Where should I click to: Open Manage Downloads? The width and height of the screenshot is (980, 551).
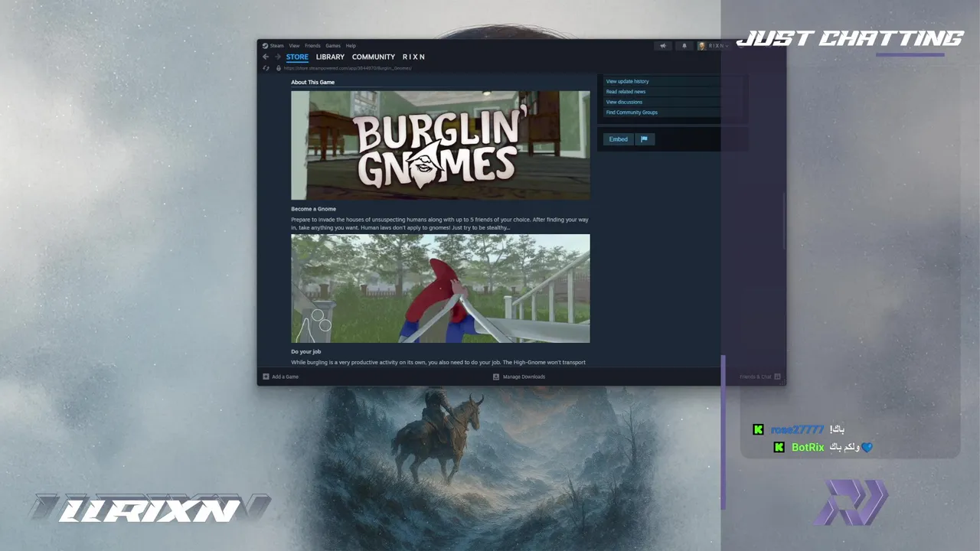coord(524,377)
